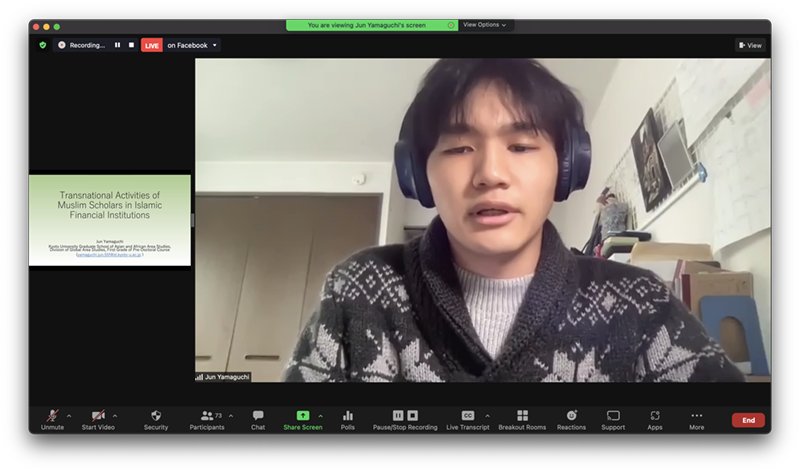This screenshot has width=800, height=472.
Task: Open the More menu in toolbar
Action: point(696,417)
